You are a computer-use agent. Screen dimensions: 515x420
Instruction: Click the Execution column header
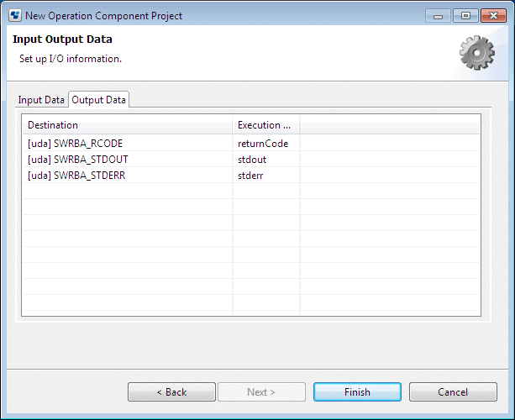click(x=266, y=125)
